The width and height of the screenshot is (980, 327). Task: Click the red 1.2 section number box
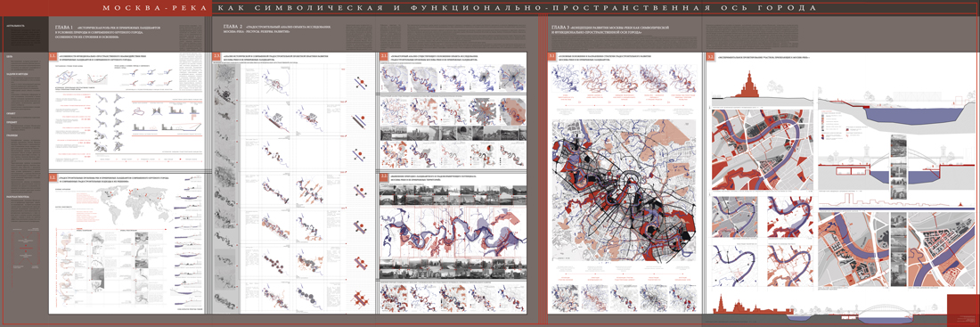click(53, 178)
